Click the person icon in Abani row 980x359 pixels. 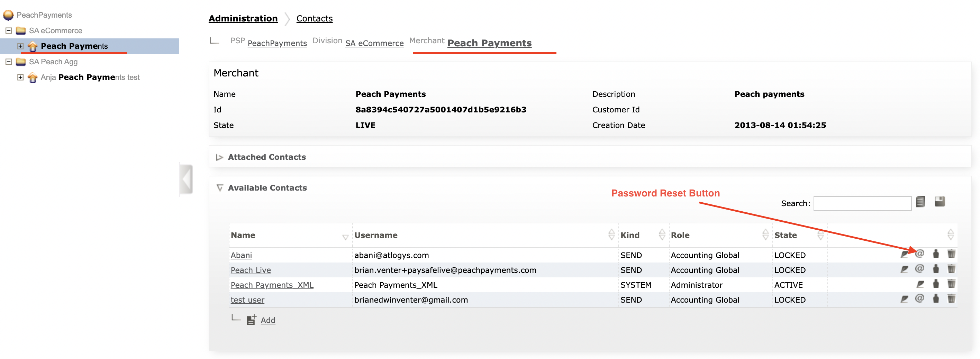(x=936, y=253)
